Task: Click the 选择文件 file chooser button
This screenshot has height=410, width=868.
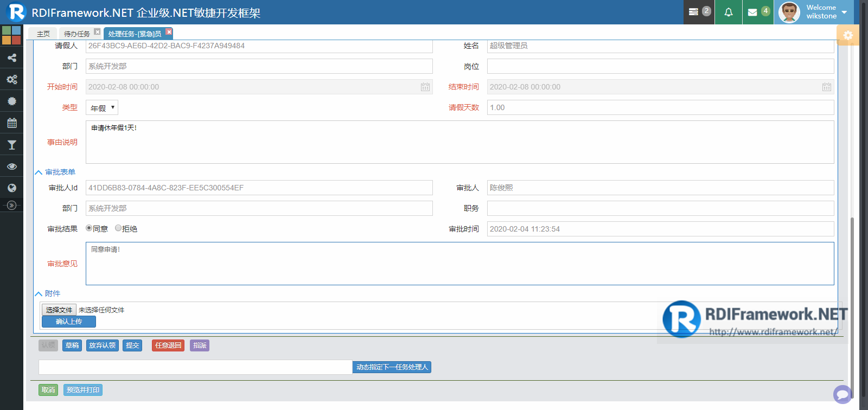Action: tap(59, 310)
